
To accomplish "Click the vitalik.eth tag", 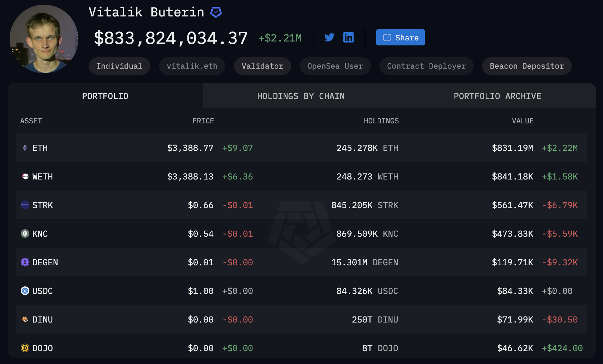I will tap(192, 66).
